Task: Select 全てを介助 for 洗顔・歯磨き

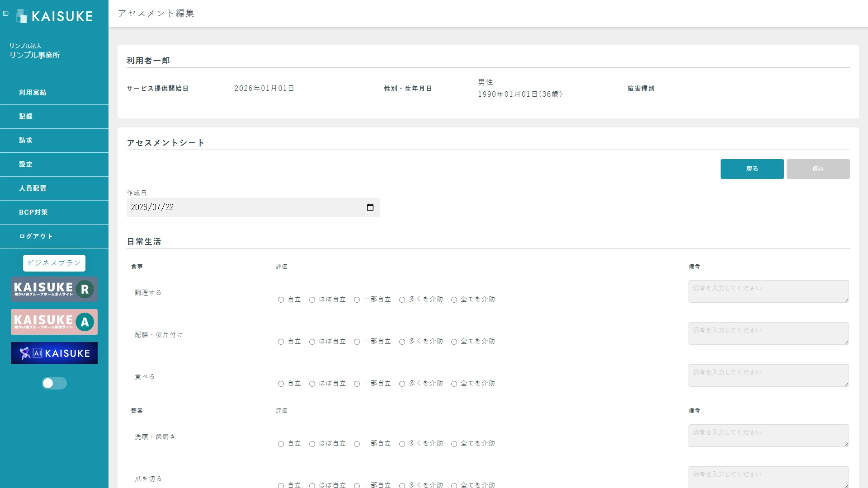Action: click(454, 444)
